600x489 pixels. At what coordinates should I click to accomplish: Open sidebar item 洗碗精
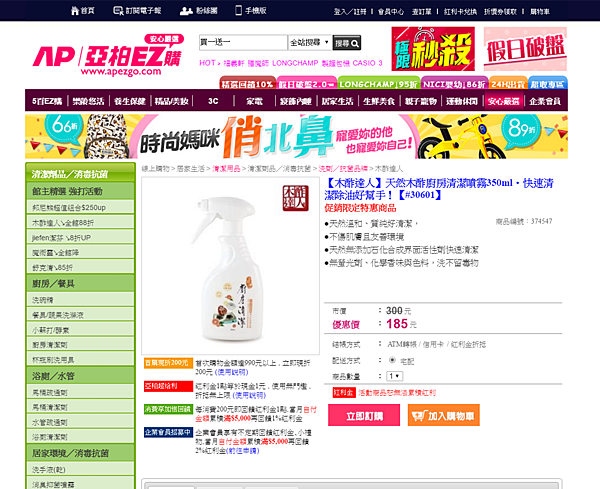[x=80, y=300]
